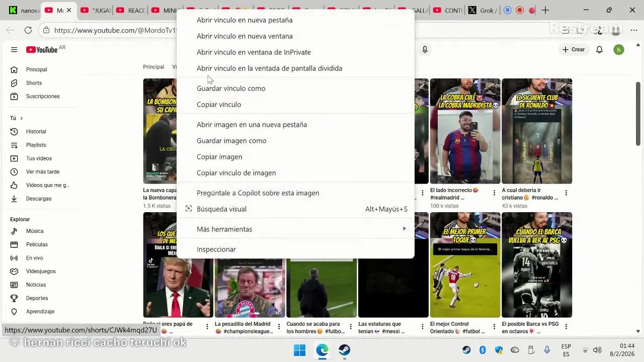Open El Siguiente Club de Ronaldo thumbnail
The height and width of the screenshot is (362, 644).
click(537, 131)
